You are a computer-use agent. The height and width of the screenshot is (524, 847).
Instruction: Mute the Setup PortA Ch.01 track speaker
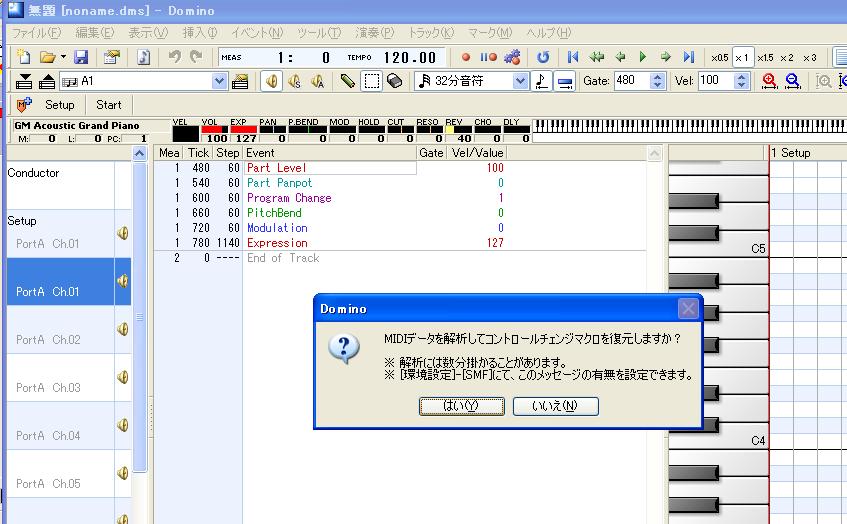click(x=123, y=233)
